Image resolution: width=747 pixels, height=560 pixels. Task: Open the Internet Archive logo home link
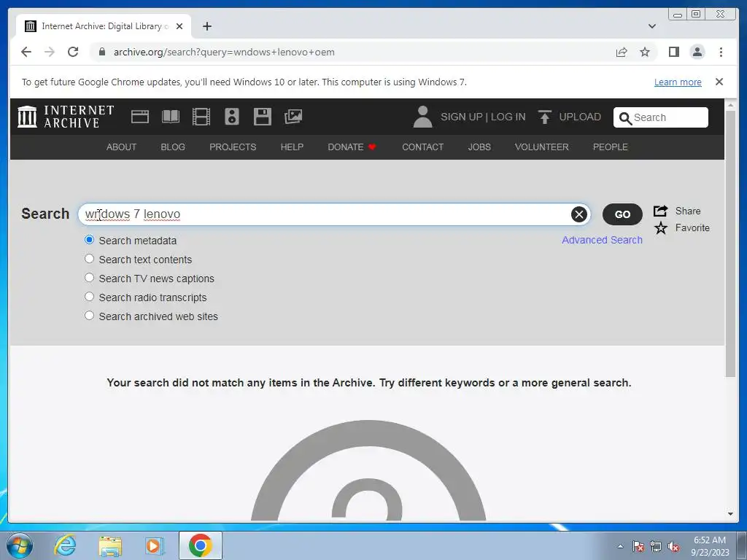pos(66,117)
